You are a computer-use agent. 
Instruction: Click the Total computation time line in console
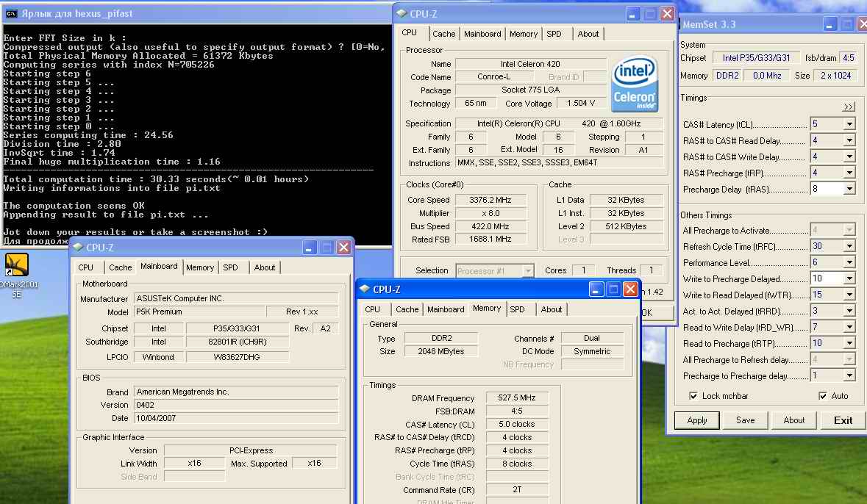click(156, 179)
